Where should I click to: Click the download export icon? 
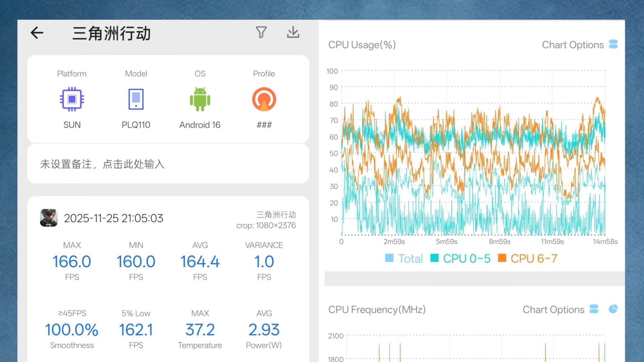point(293,33)
